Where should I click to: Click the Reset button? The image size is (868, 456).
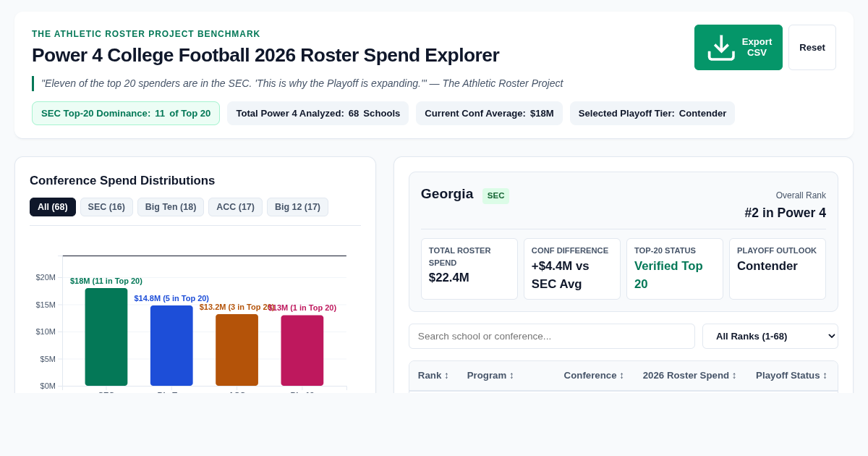(812, 47)
